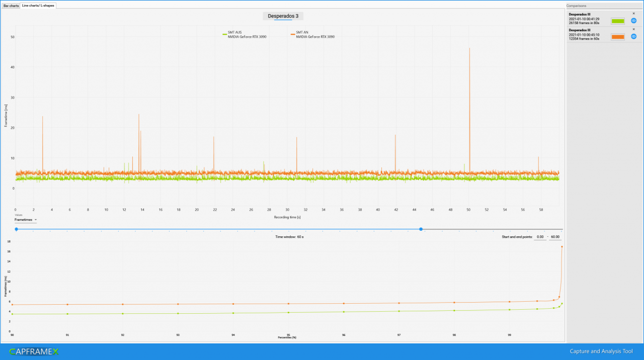Click the left range slider handle
This screenshot has width=644, height=360.
tap(16, 229)
